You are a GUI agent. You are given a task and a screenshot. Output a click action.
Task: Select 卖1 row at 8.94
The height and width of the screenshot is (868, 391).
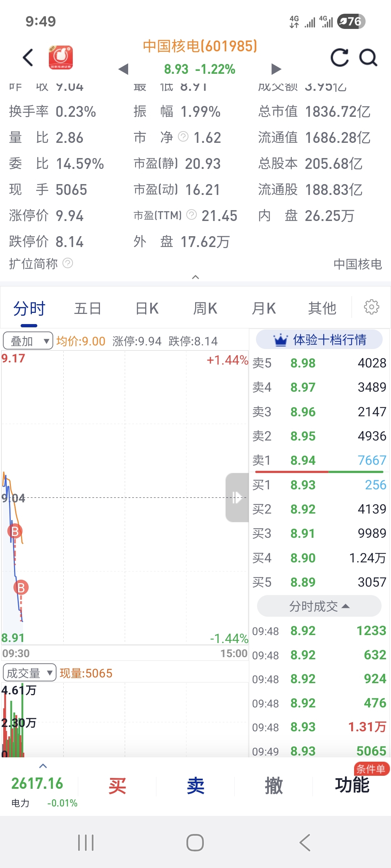pyautogui.click(x=319, y=460)
